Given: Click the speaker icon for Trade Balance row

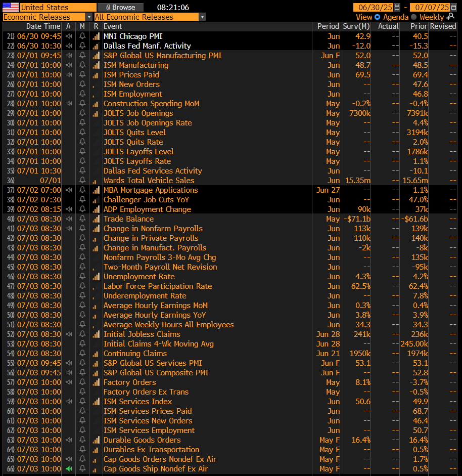Looking at the screenshot, I should pos(69,219).
